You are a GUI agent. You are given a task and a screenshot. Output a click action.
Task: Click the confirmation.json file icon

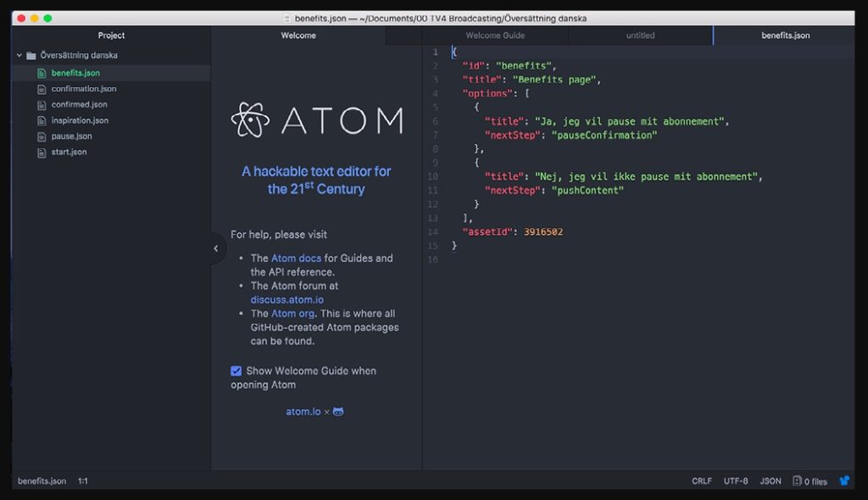(42, 89)
